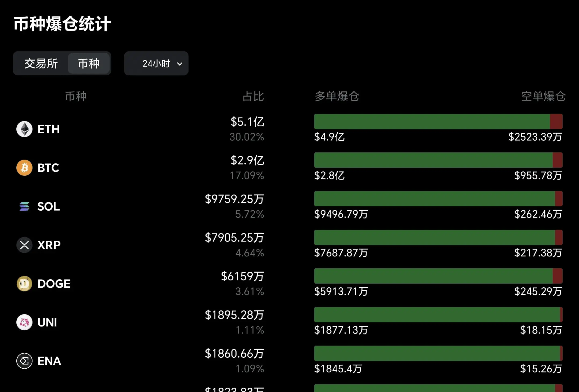This screenshot has width=579, height=392.
Task: Click the BTC symbol label
Action: 48,168
